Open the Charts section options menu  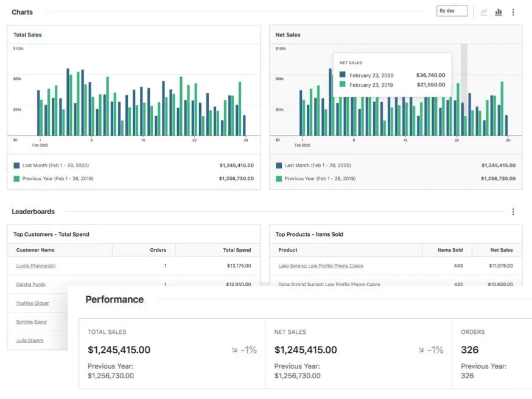tap(513, 12)
